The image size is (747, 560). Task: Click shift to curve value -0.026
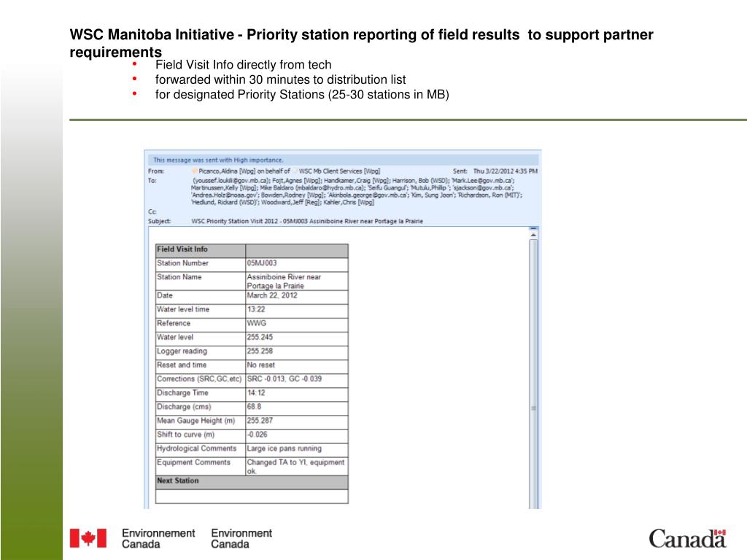[297, 435]
